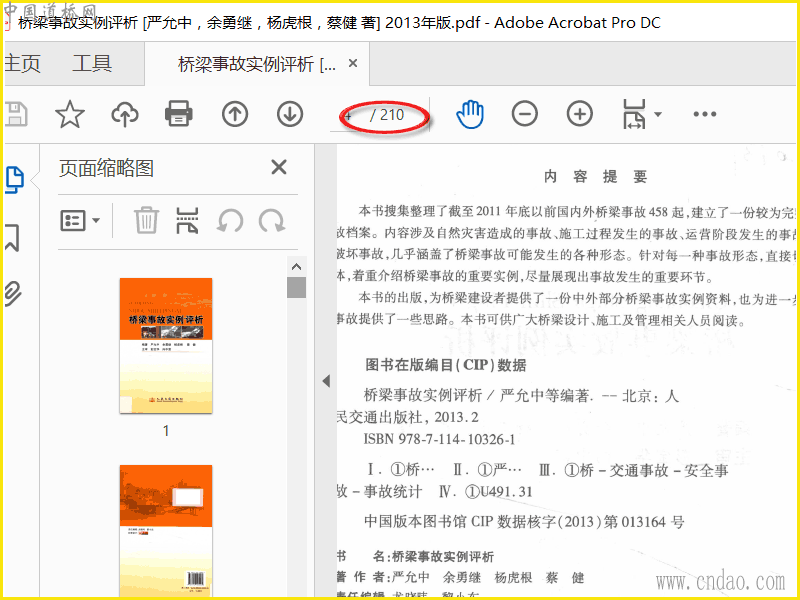This screenshot has width=800, height=600.
Task: Bookmark file with the star icon
Action: 70,114
